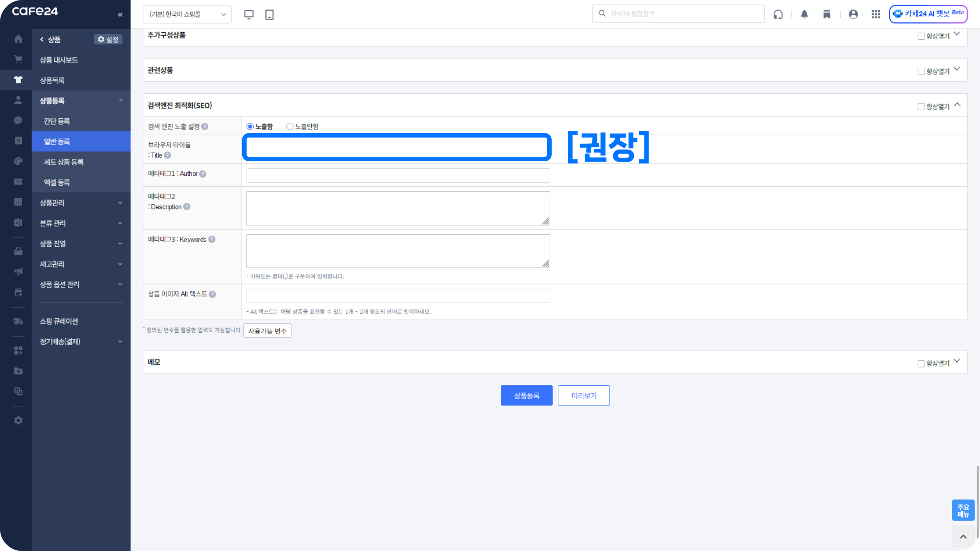Open the notification bell icon
The height and width of the screenshot is (551, 980).
click(804, 14)
